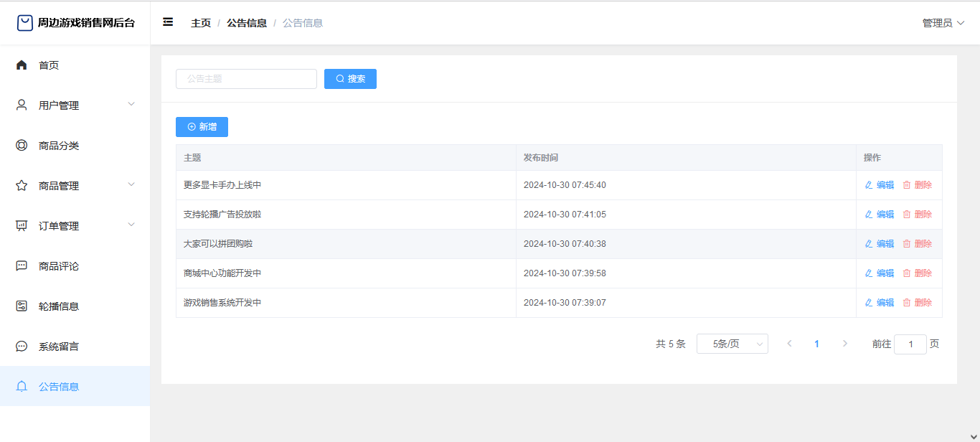Expand the 用户管理 submenu
This screenshot has height=442, width=980.
(x=131, y=105)
